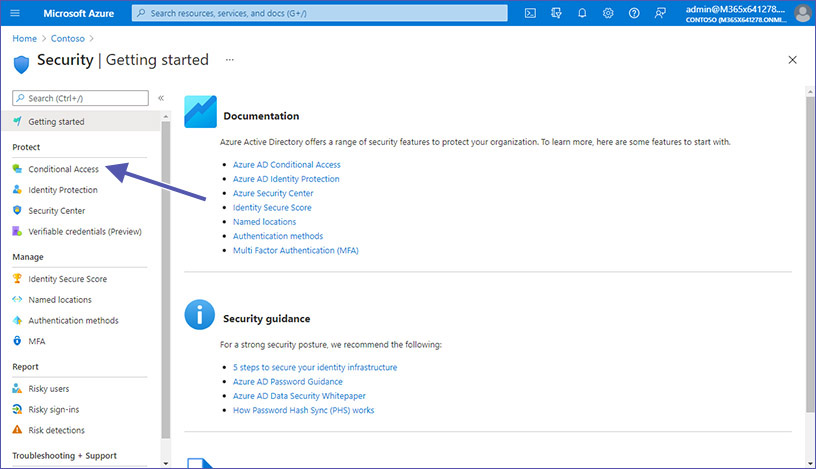Open Azure AD Identity Protection documentation link
This screenshot has height=469, width=816.
pyautogui.click(x=286, y=179)
